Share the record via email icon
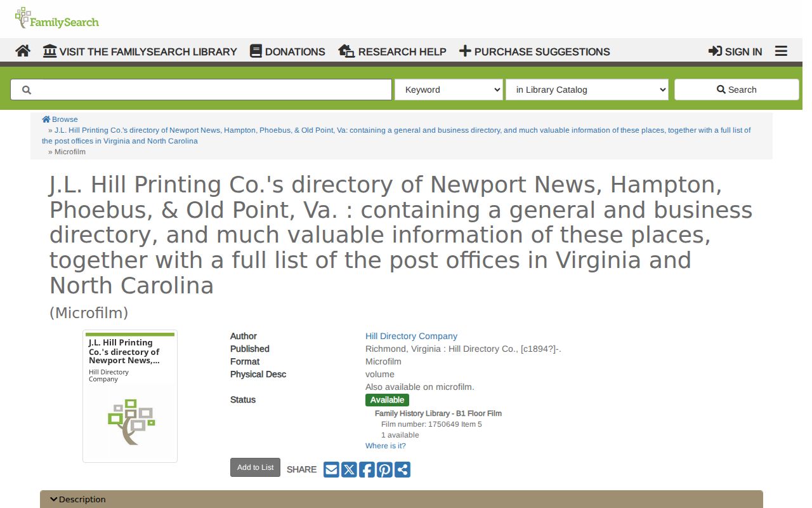The width and height of the screenshot is (812, 508). tap(331, 469)
